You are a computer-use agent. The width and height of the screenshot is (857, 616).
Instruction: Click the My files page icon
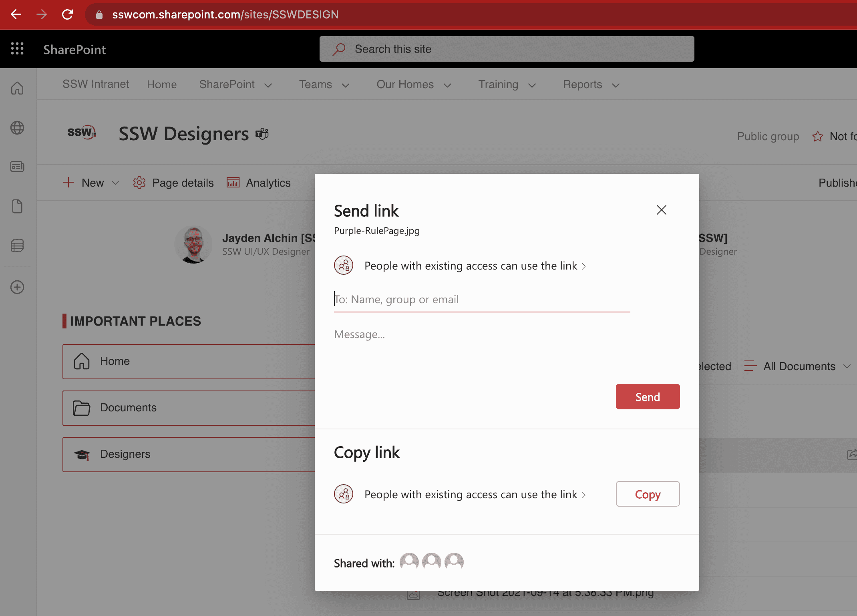(17, 206)
